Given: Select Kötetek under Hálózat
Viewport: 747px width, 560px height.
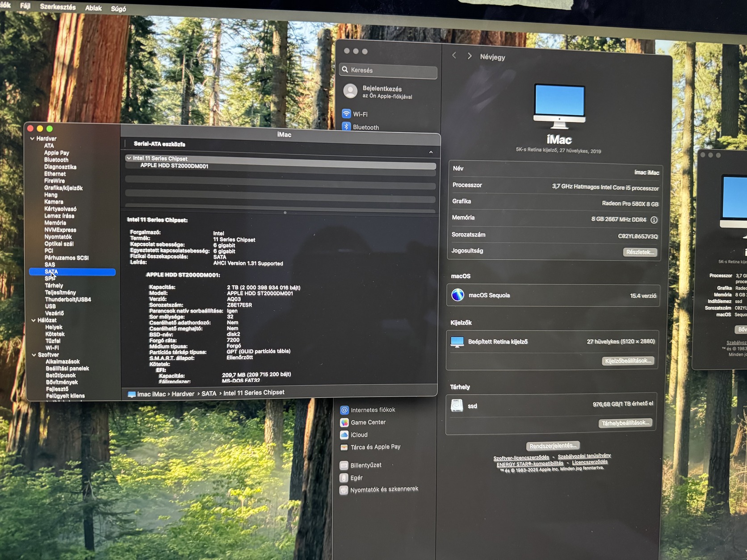Looking at the screenshot, I should [x=55, y=334].
